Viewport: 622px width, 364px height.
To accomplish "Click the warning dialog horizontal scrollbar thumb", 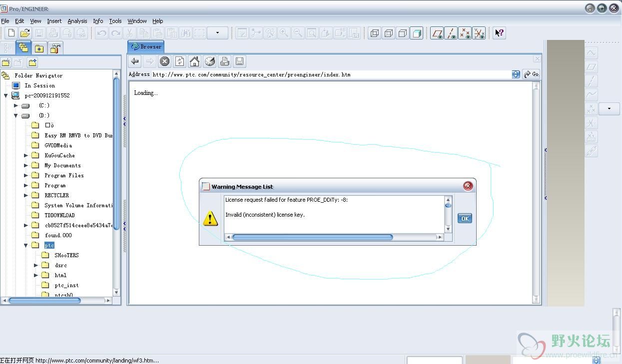I will pos(312,237).
